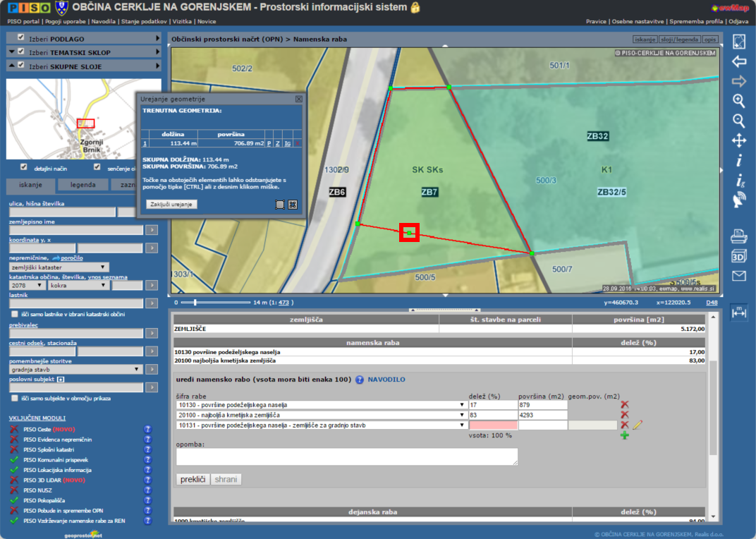This screenshot has width=756, height=539.
Task: Click the zoom out magnifier tool
Action: click(738, 121)
